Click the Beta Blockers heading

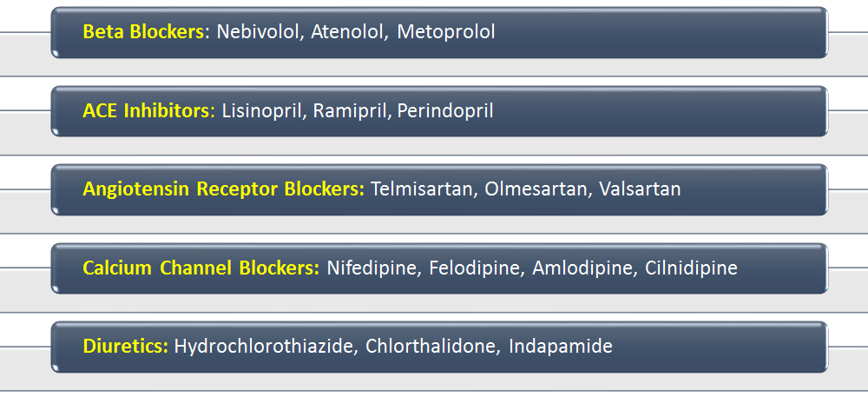pyautogui.click(x=146, y=32)
